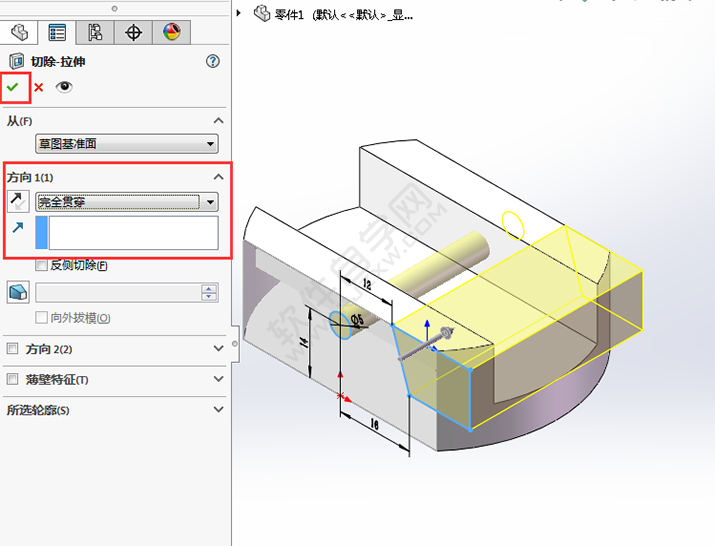715x546 pixels.
Task: Open help for 切除-拉伸
Action: click(x=212, y=61)
